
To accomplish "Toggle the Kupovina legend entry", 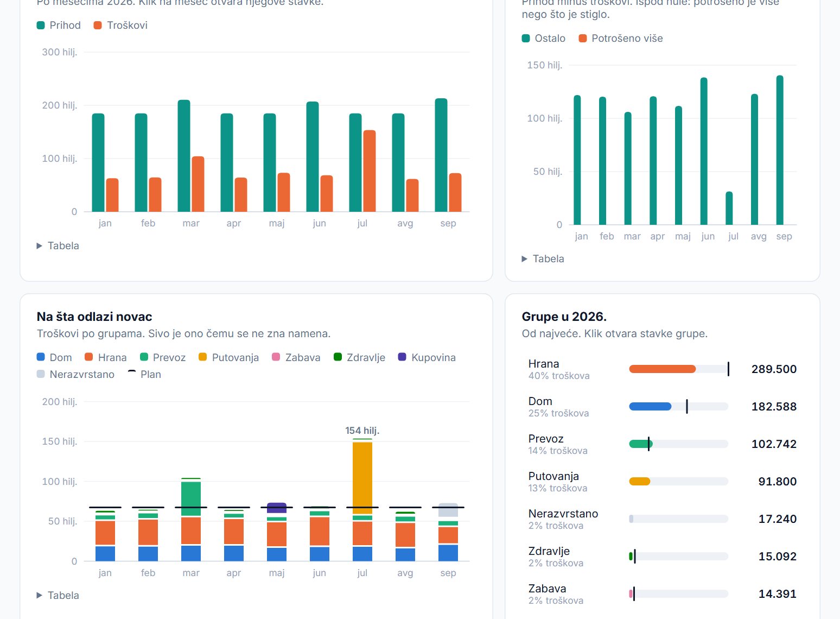I will 427,357.
